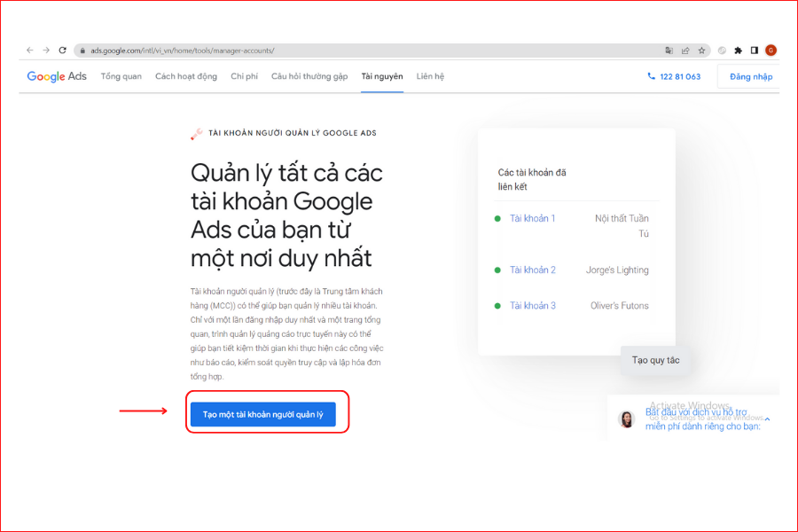Click the Đăng nhập sign-in button
The image size is (798, 532).
point(748,77)
